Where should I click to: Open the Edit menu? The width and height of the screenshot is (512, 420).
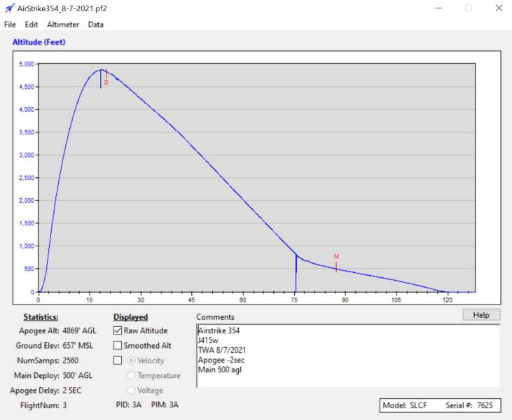pos(32,24)
